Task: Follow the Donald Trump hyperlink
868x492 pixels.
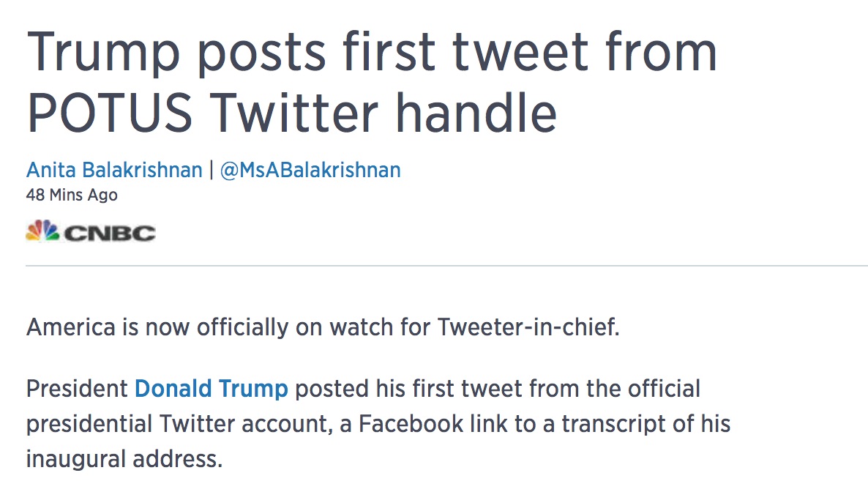Action: tap(211, 389)
